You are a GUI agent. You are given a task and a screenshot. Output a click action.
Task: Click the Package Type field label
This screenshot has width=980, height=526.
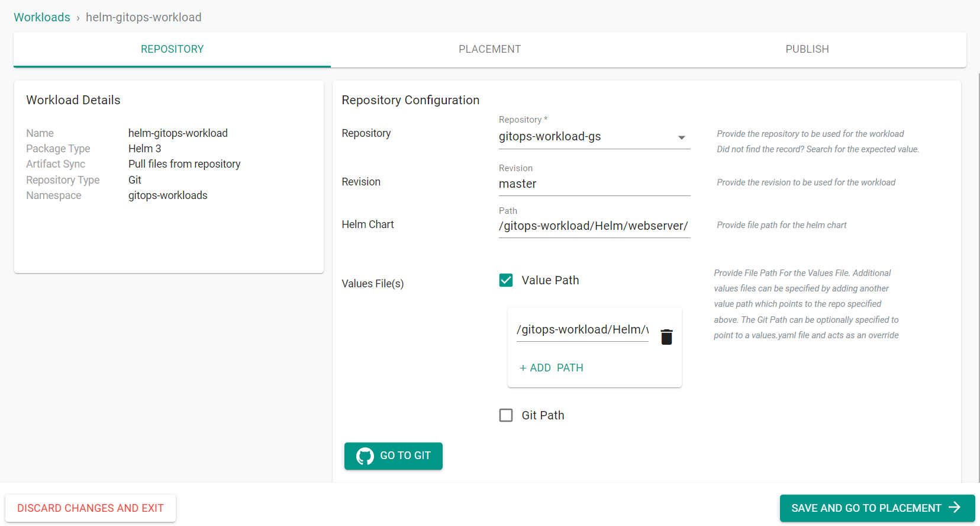[58, 149]
